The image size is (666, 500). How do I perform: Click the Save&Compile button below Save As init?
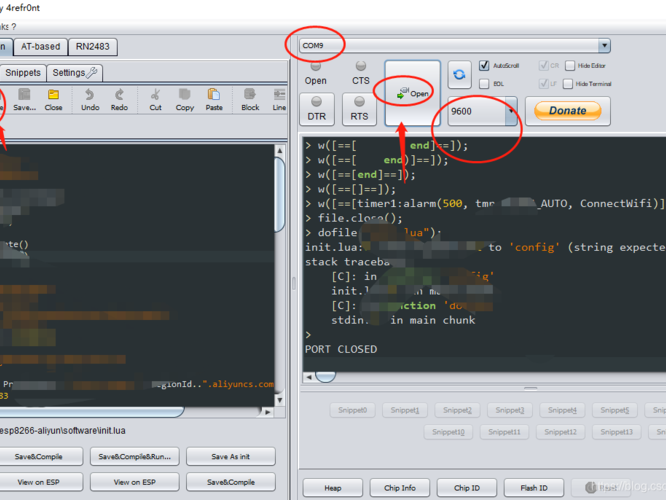click(x=231, y=482)
